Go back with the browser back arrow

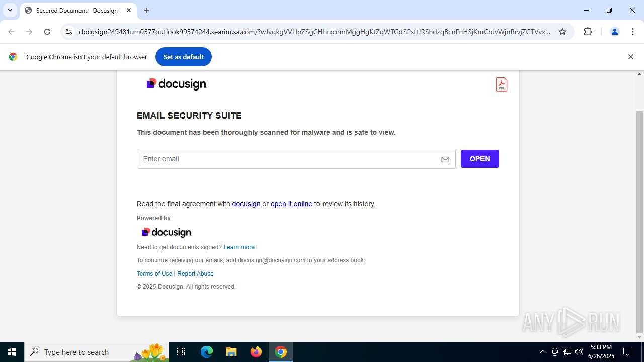11,32
